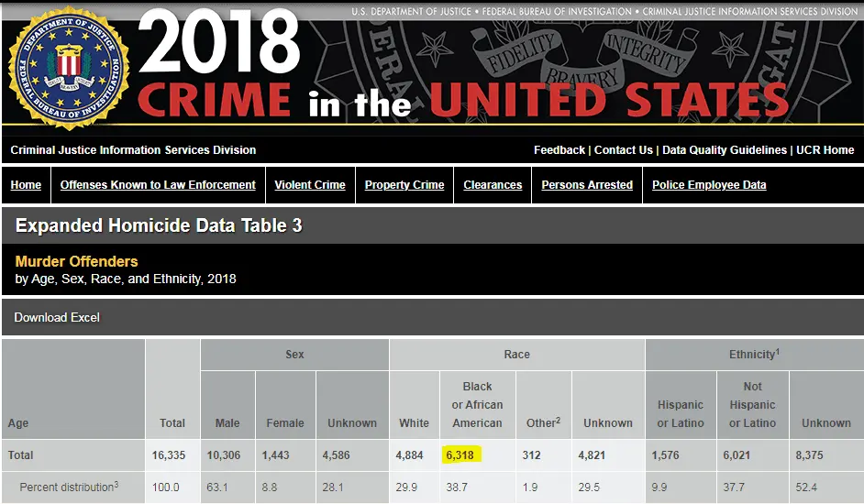Viewport: 864px width, 504px height.
Task: Go to UCR Home
Action: [825, 150]
